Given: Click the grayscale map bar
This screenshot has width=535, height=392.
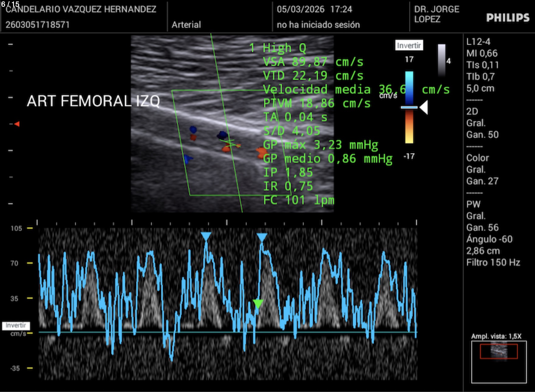Looking at the screenshot, I should (x=441, y=60).
